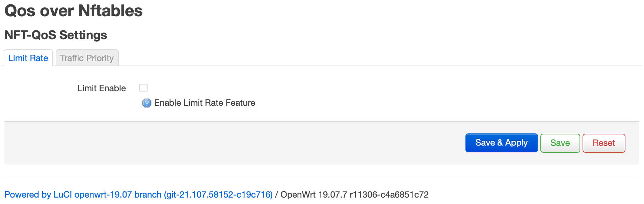Select the Limit Rate tab
This screenshot has height=204, width=644.
click(x=28, y=58)
